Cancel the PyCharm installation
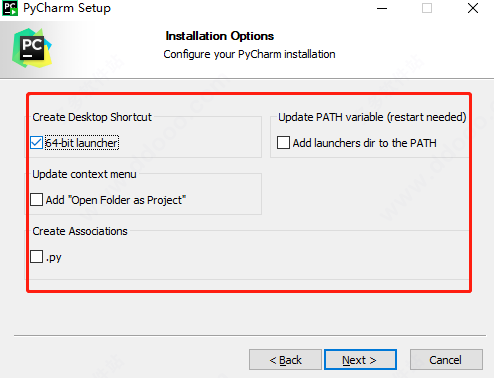The width and height of the screenshot is (494, 378). coord(446,360)
